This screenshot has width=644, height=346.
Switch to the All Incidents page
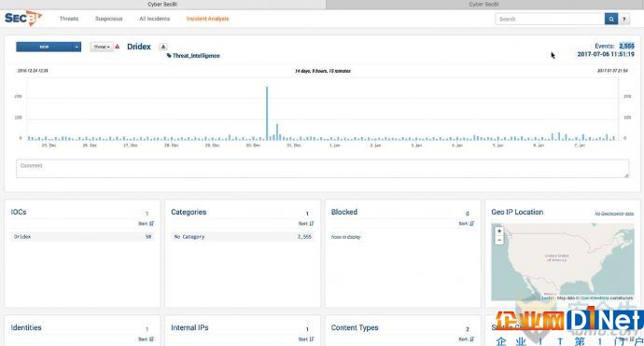pos(154,19)
